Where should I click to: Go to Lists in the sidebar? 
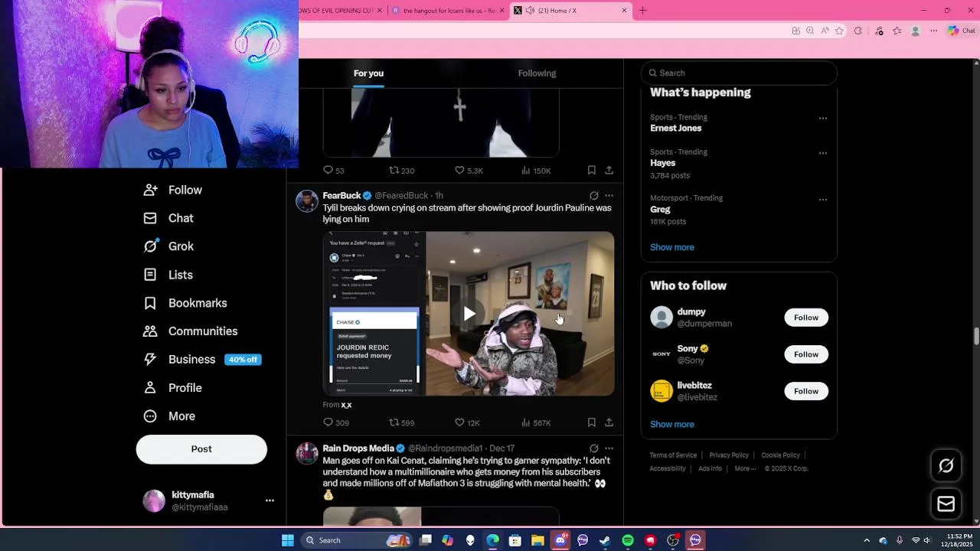(168, 275)
